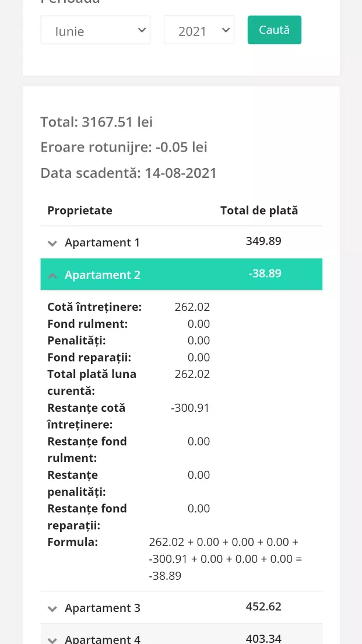Click the Formula calculation text
The image size is (362, 644).
pyautogui.click(x=224, y=559)
